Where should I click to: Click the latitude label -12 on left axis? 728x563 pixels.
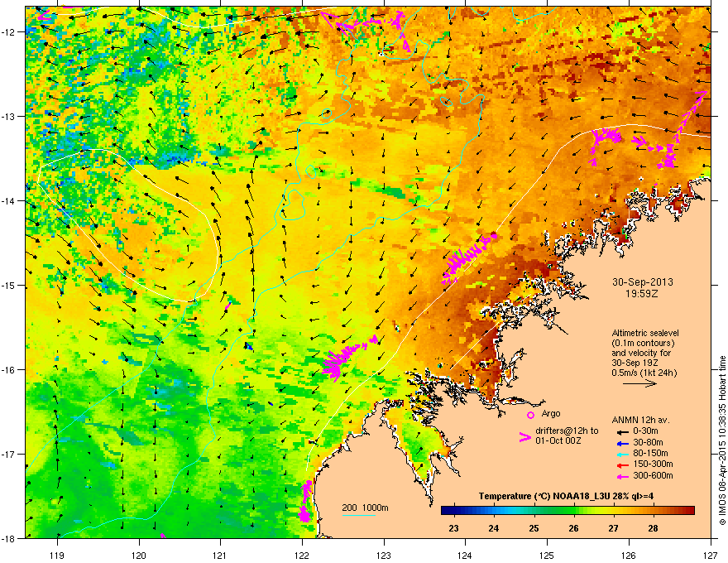tap(9, 31)
